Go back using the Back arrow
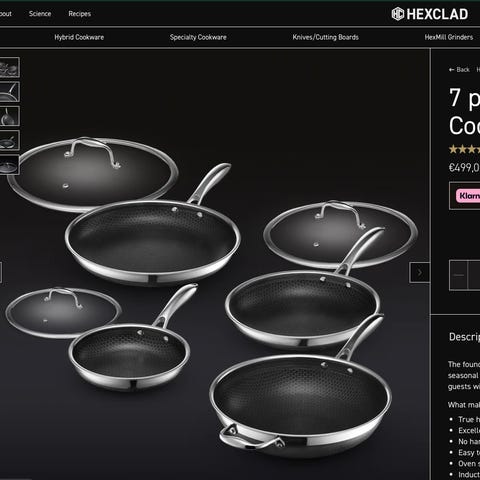This screenshot has width=480, height=480. click(459, 70)
